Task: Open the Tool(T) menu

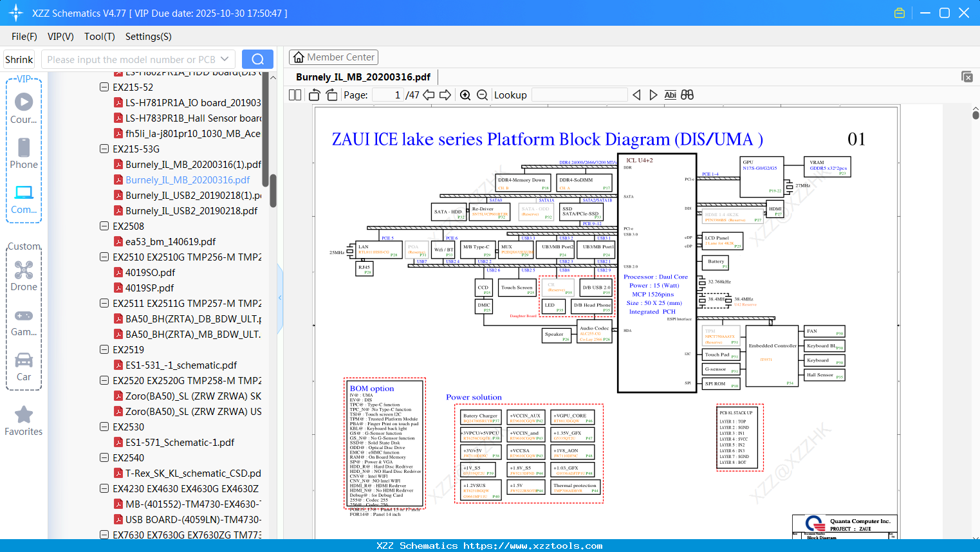Action: 100,37
